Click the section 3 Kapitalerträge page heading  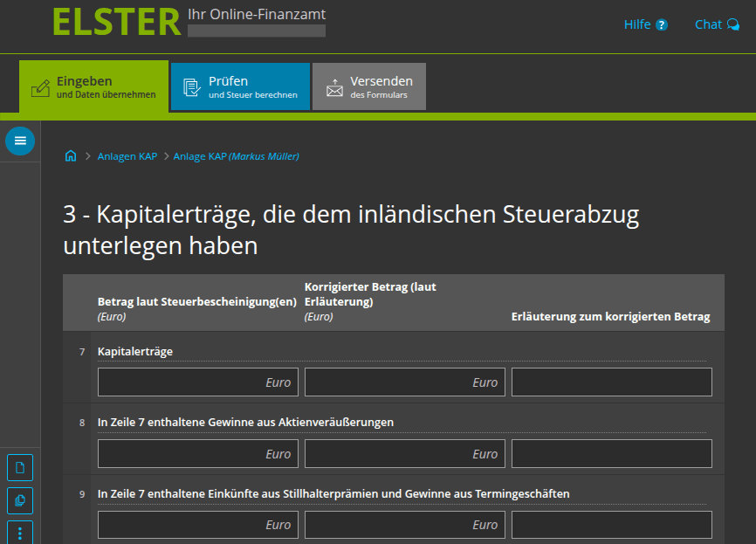pyautogui.click(x=351, y=230)
